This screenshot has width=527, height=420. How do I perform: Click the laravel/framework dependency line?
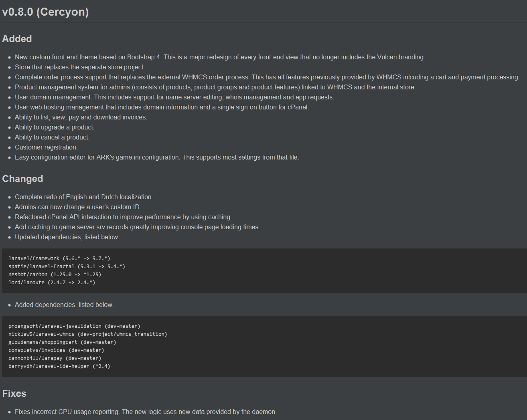click(x=59, y=258)
